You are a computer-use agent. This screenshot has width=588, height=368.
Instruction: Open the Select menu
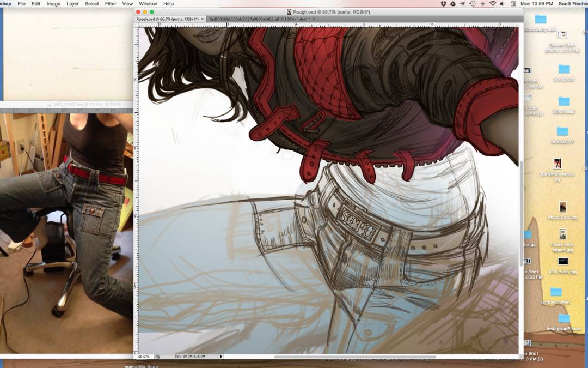[x=92, y=4]
